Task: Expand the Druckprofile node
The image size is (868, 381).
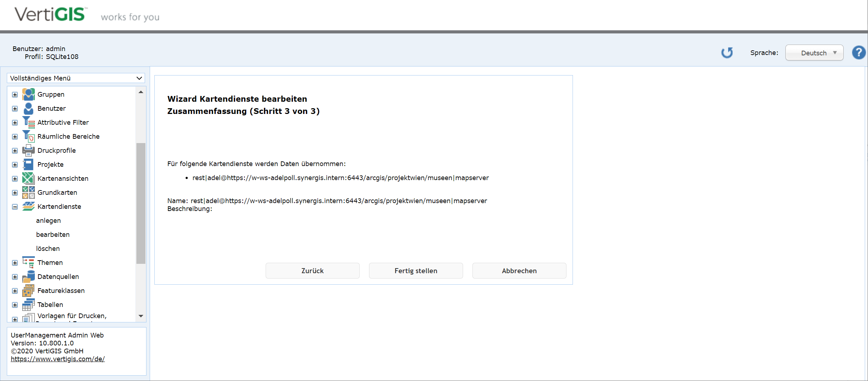Action: 15,151
